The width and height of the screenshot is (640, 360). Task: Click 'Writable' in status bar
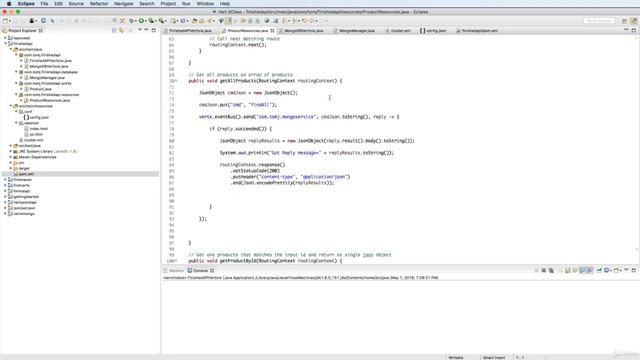pyautogui.click(x=456, y=358)
